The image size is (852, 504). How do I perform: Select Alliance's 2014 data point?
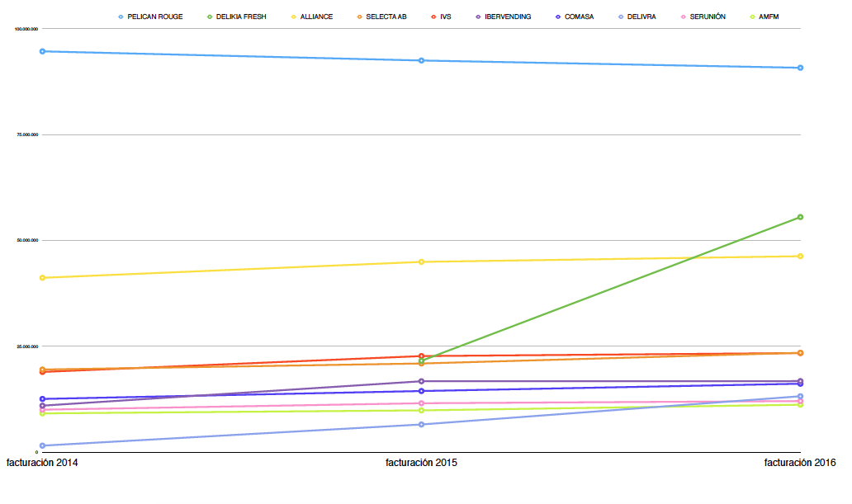pos(42,277)
